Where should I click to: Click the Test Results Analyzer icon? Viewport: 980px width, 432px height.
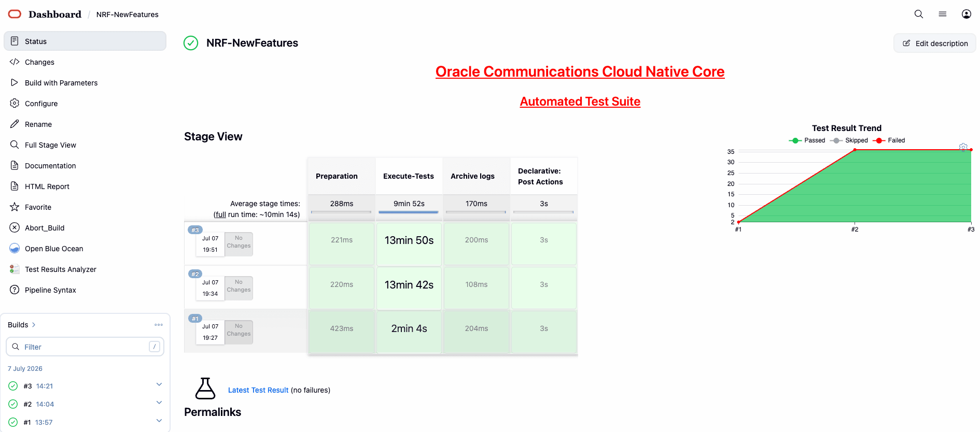click(x=15, y=269)
